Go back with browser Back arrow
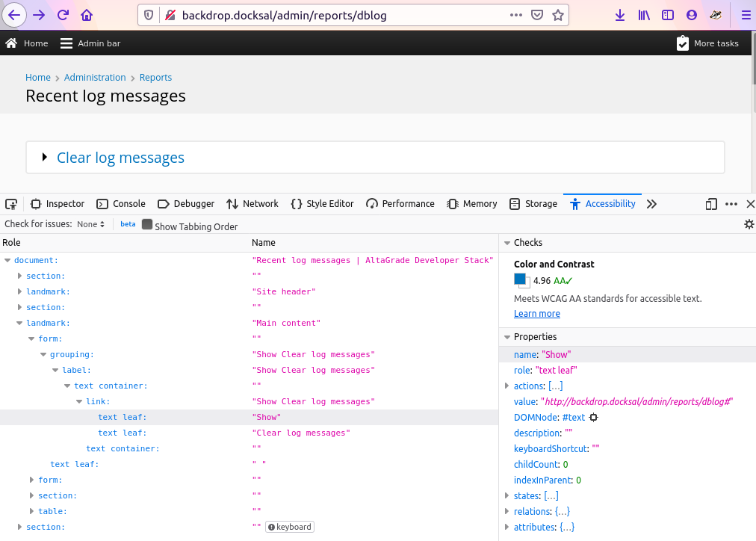This screenshot has width=756, height=541. tap(14, 15)
